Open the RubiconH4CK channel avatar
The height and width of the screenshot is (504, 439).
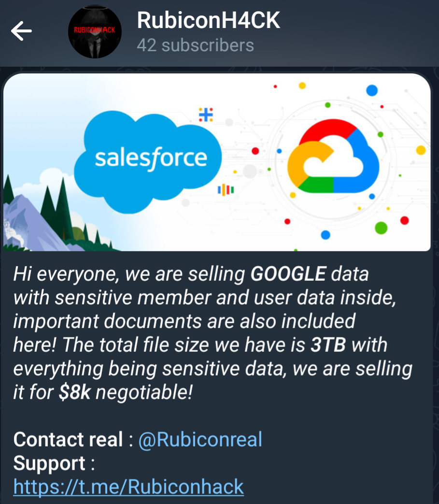coord(95,32)
